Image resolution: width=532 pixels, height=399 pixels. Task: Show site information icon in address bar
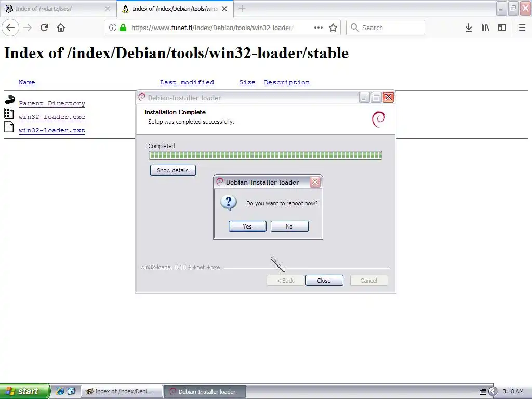(113, 28)
